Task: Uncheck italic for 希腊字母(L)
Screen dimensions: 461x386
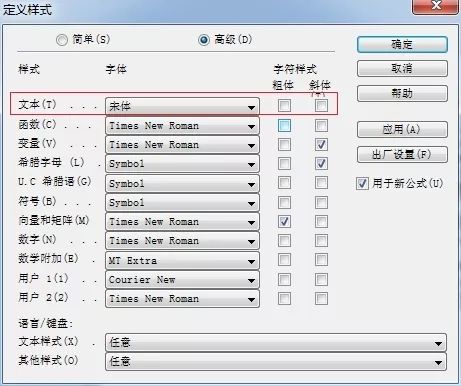Action: point(321,164)
